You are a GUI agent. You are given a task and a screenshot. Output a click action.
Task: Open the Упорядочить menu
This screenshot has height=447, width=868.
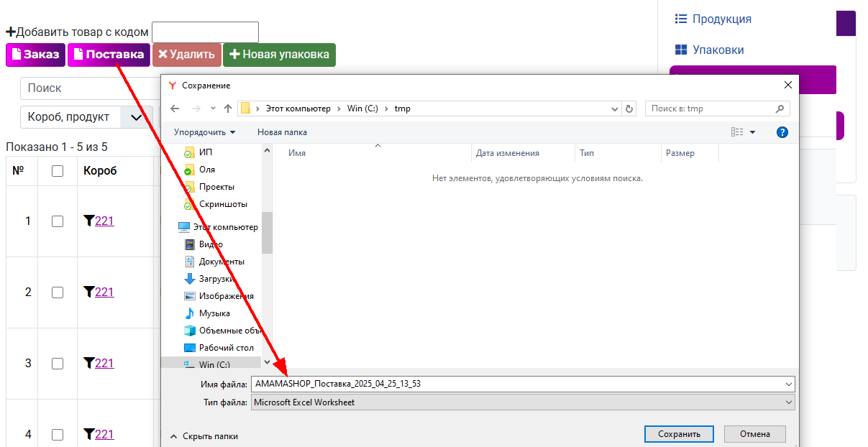(x=204, y=132)
